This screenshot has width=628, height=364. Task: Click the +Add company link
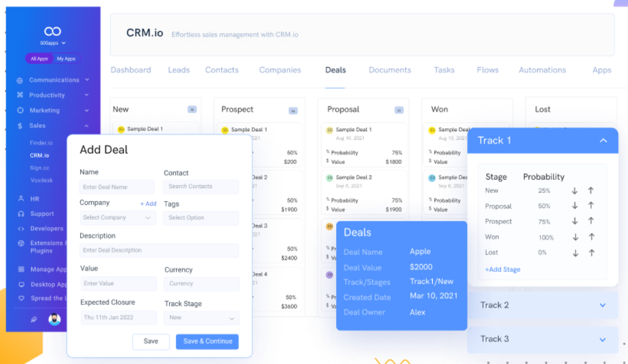[x=148, y=204]
